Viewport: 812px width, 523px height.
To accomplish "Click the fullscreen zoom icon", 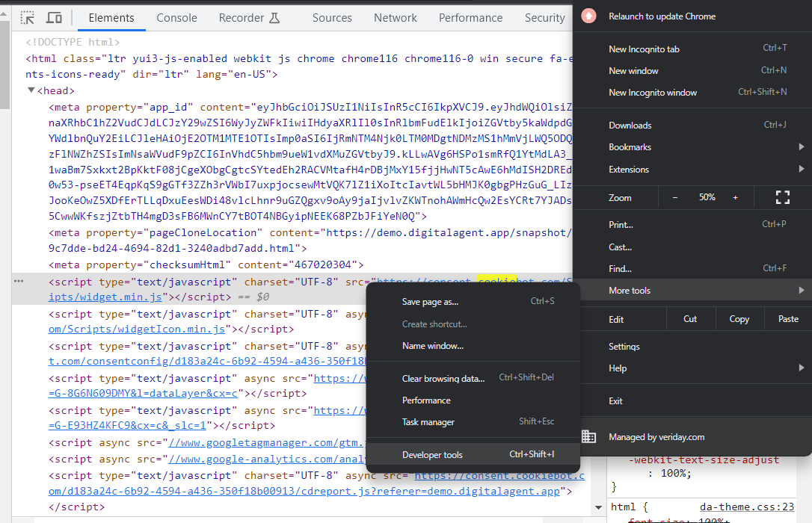I will (783, 197).
